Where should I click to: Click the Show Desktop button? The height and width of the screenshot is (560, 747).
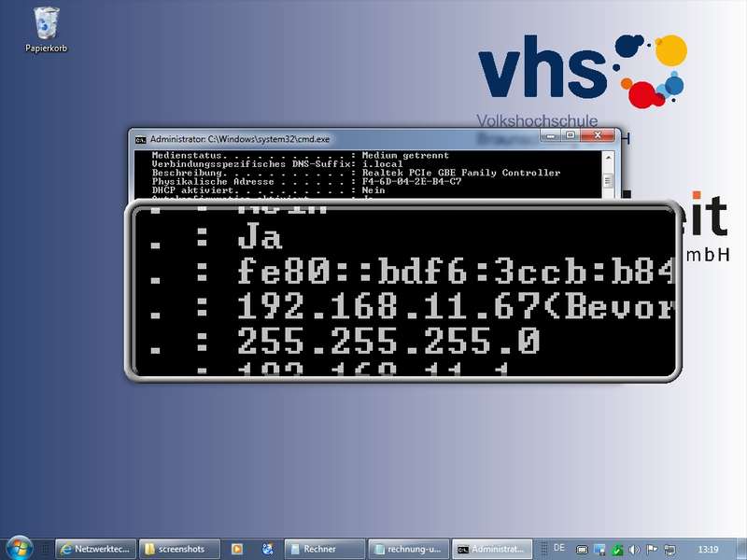coord(741,550)
